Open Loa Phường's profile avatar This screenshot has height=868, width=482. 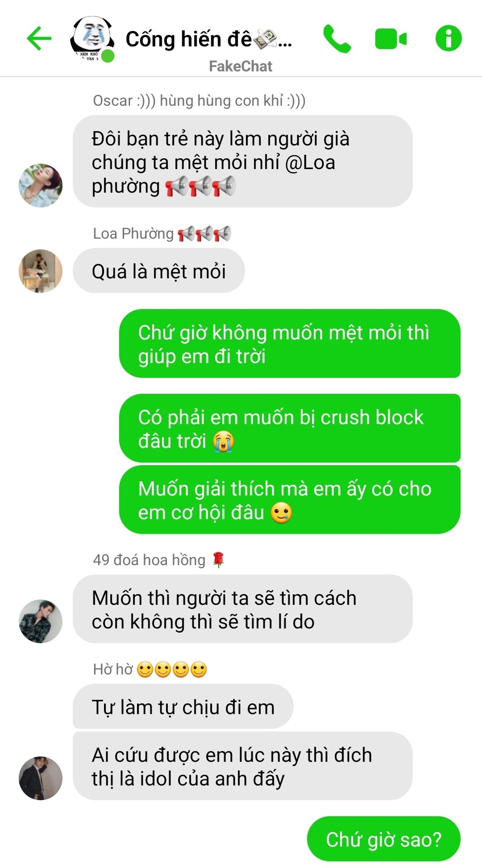click(41, 271)
